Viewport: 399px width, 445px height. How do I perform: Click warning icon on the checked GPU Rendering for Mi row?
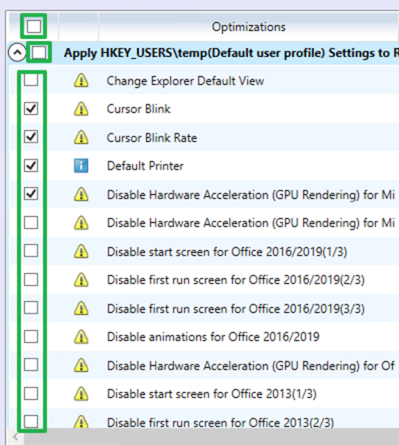tap(81, 194)
